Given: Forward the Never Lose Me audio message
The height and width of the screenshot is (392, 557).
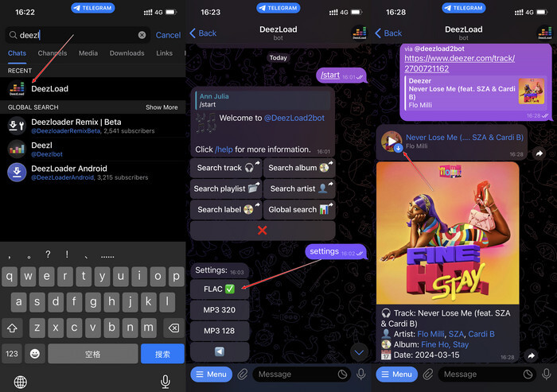Looking at the screenshot, I should click(539, 153).
